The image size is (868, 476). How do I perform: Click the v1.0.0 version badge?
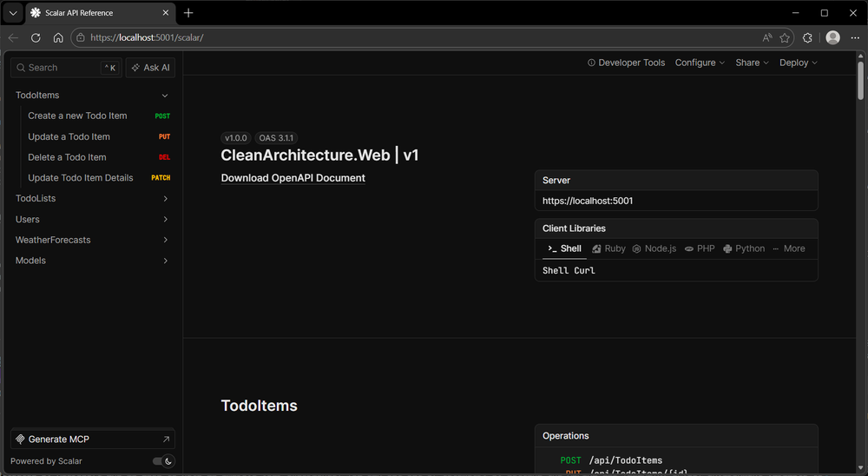pos(236,138)
